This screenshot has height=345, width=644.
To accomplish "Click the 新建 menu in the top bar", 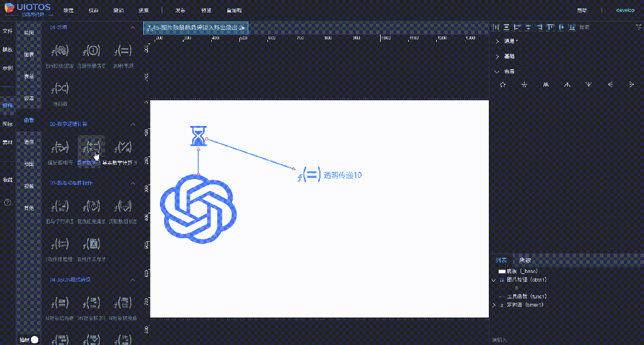I will click(x=69, y=10).
